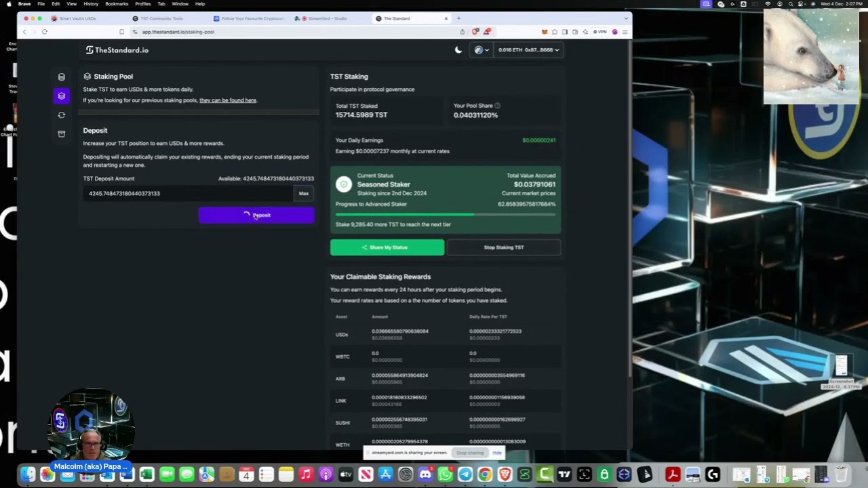Click the Stop Staking TST button
The height and width of the screenshot is (488, 868).
click(504, 247)
